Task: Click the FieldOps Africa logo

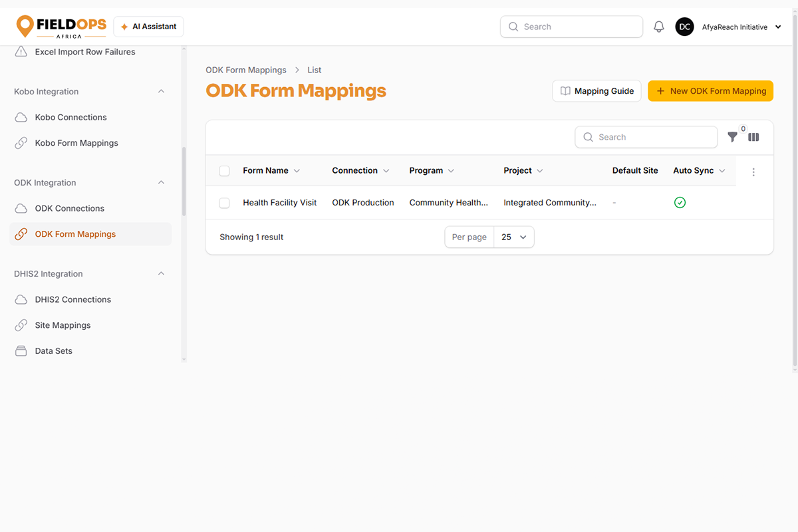Action: [61, 27]
